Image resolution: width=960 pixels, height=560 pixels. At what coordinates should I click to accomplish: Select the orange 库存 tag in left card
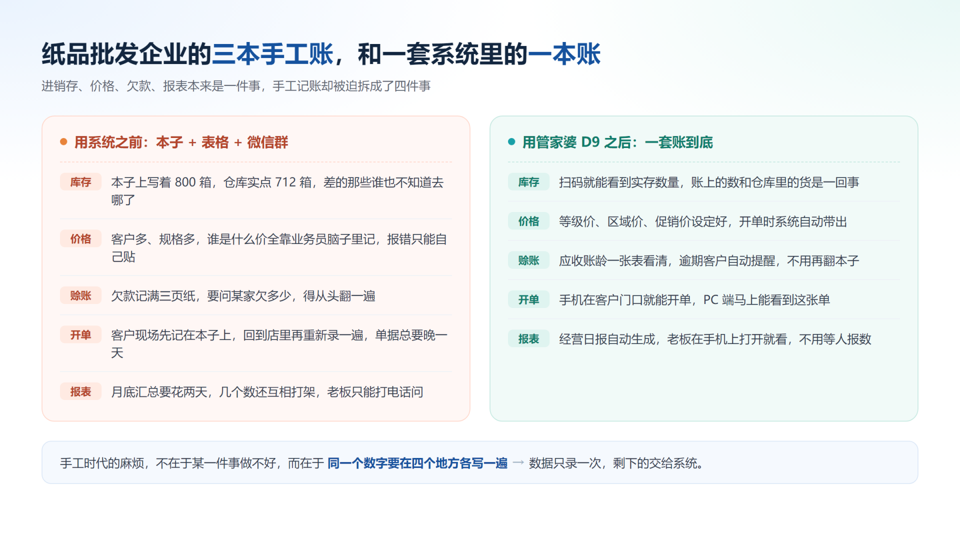[80, 182]
